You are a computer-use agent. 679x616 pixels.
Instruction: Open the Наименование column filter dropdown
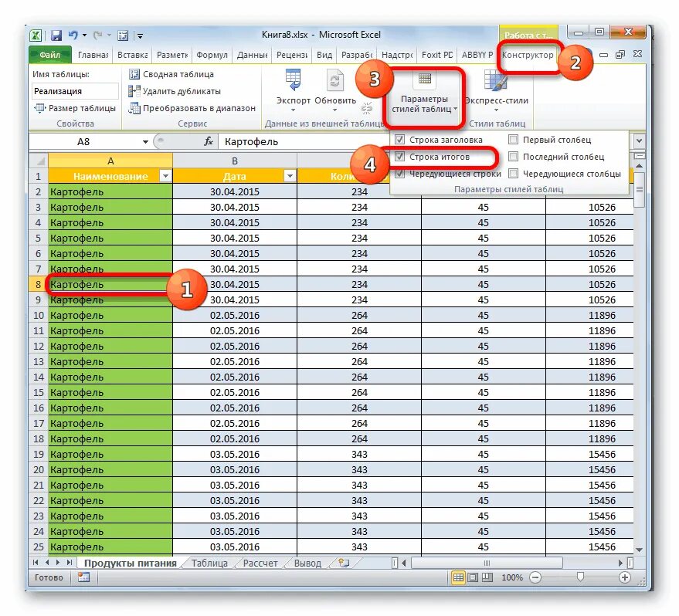coord(165,176)
